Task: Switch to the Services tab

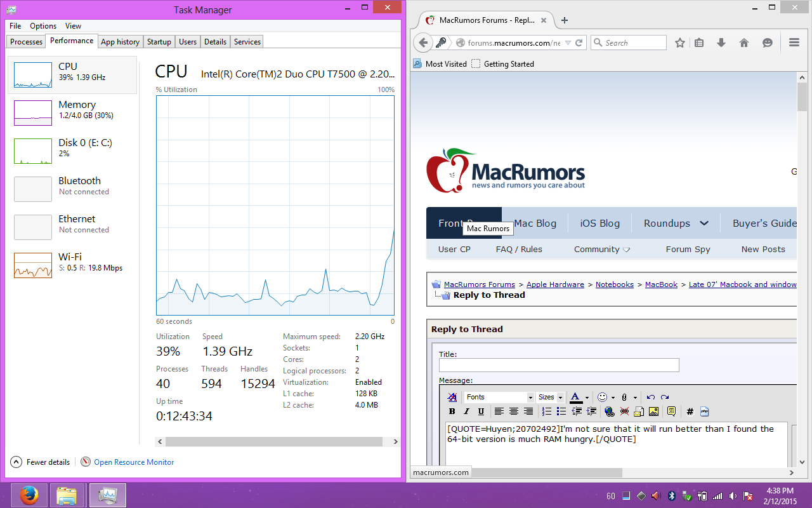Action: click(247, 42)
